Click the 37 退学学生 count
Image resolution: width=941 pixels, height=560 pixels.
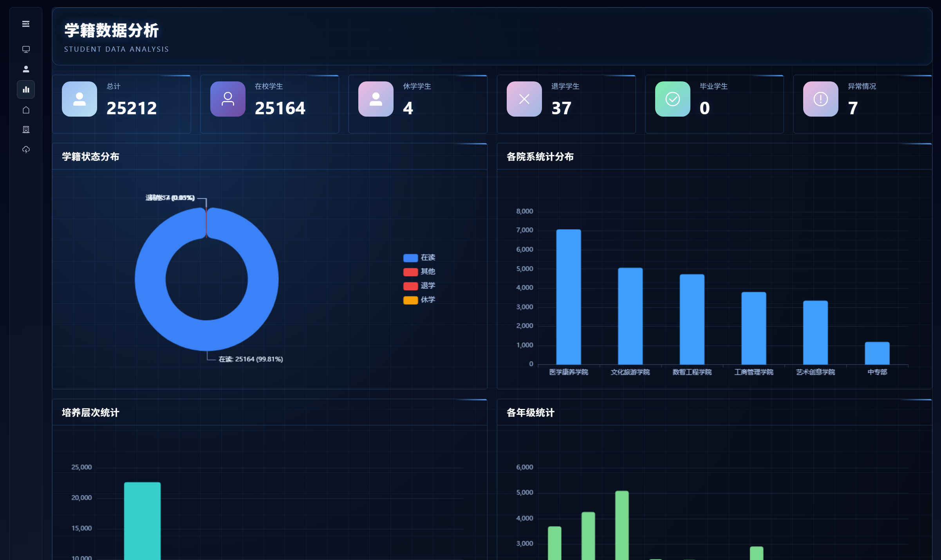(x=562, y=108)
